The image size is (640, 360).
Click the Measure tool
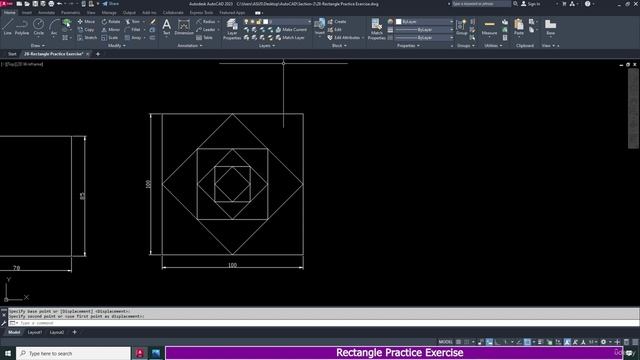coord(489,27)
